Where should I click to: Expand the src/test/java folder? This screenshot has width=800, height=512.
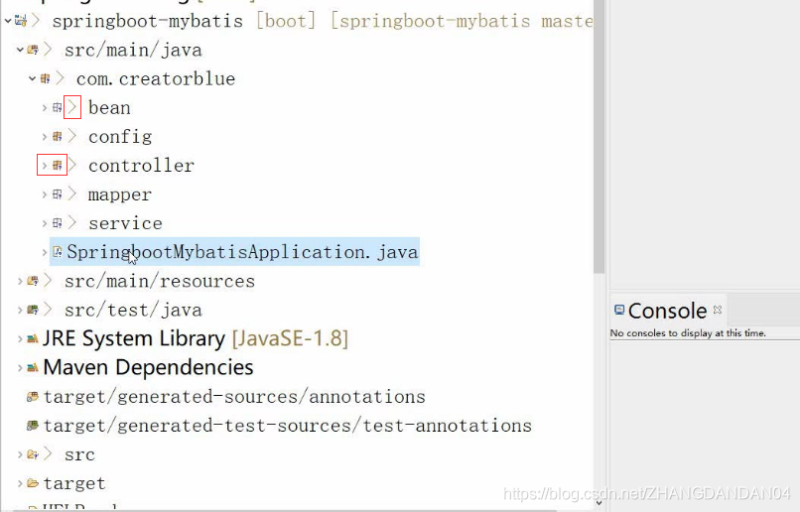[x=20, y=310]
